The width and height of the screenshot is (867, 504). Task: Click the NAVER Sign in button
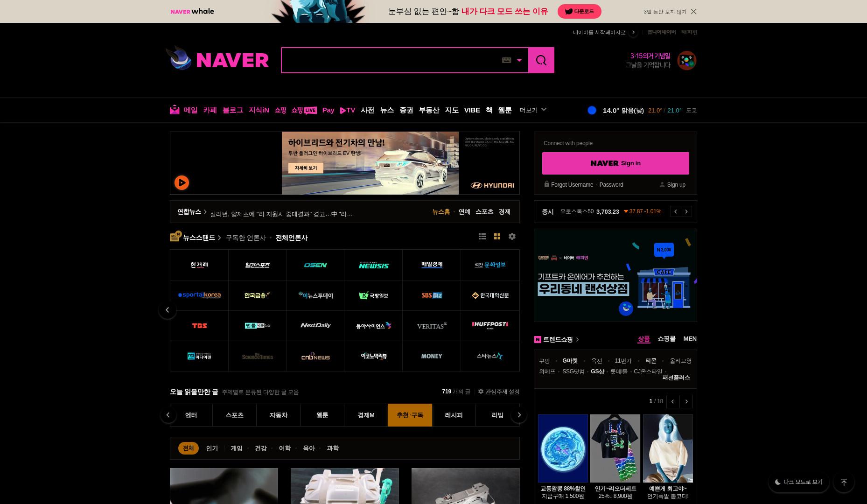615,163
